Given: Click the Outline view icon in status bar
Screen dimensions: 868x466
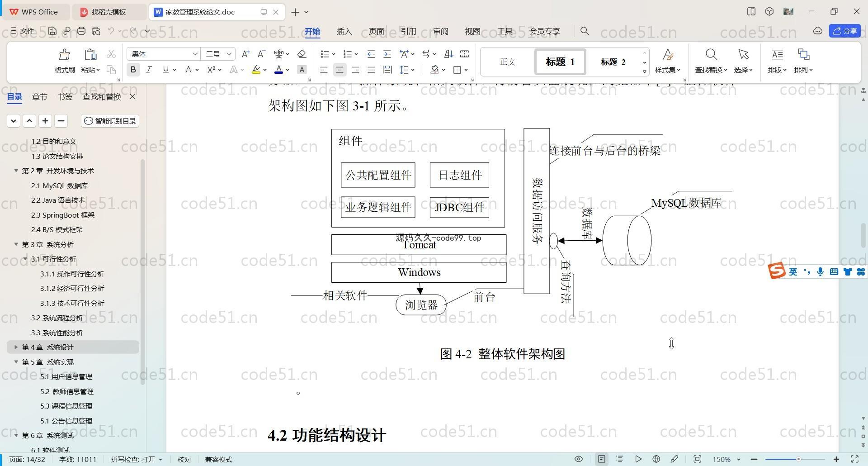Looking at the screenshot, I should click(x=620, y=459).
